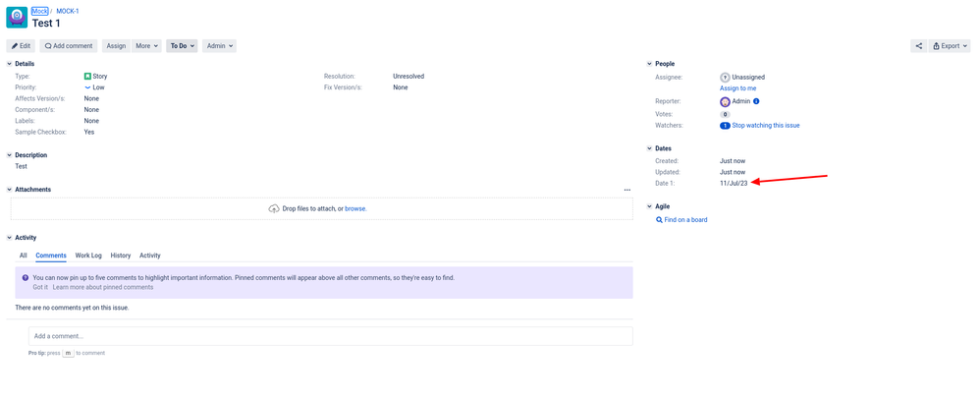The image size is (980, 399).
Task: Open the Mock project breadcrumb link
Action: pos(40,11)
